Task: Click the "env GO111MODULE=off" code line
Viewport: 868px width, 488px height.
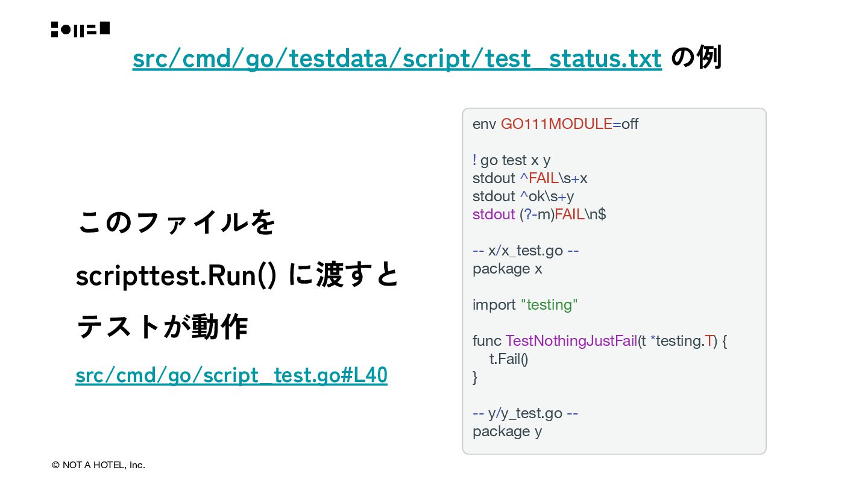Action: tap(555, 124)
